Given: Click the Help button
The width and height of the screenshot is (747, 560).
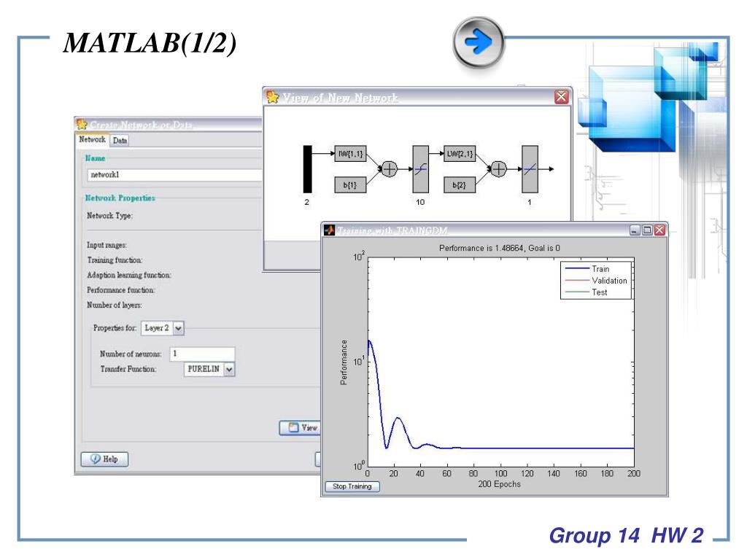Looking at the screenshot, I should click(x=105, y=459).
